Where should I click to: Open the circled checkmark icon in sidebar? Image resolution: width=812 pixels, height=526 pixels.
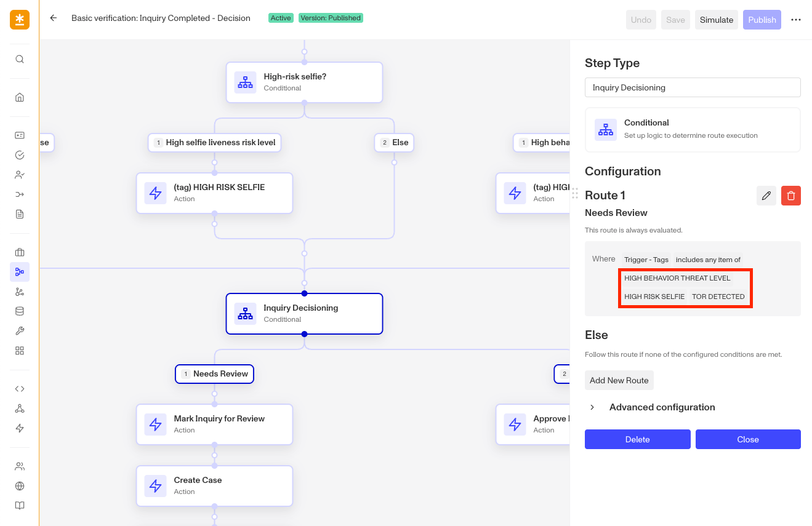(x=20, y=155)
